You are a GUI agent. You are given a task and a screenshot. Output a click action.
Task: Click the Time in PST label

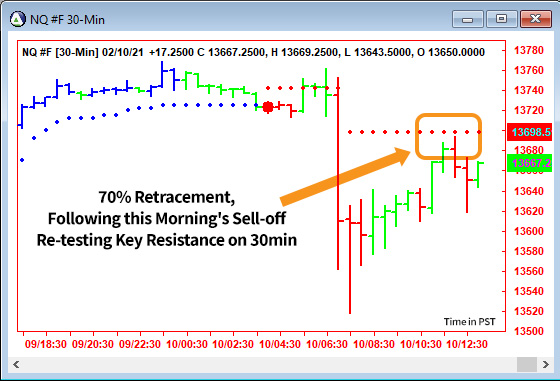470,322
